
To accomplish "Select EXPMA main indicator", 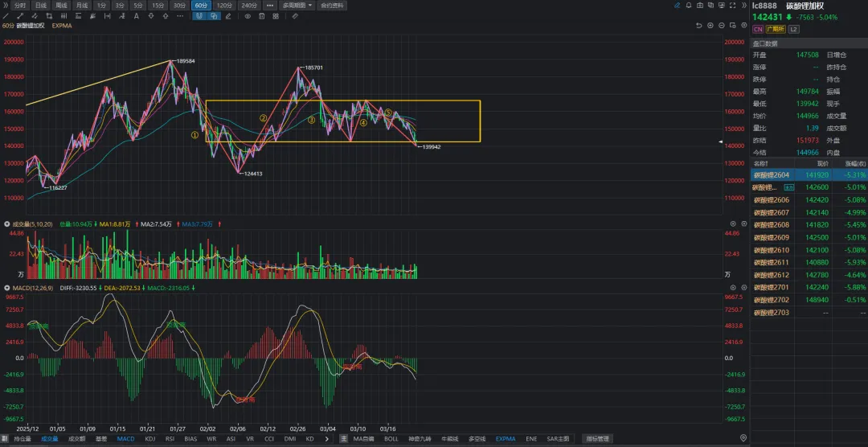I will pos(506,439).
